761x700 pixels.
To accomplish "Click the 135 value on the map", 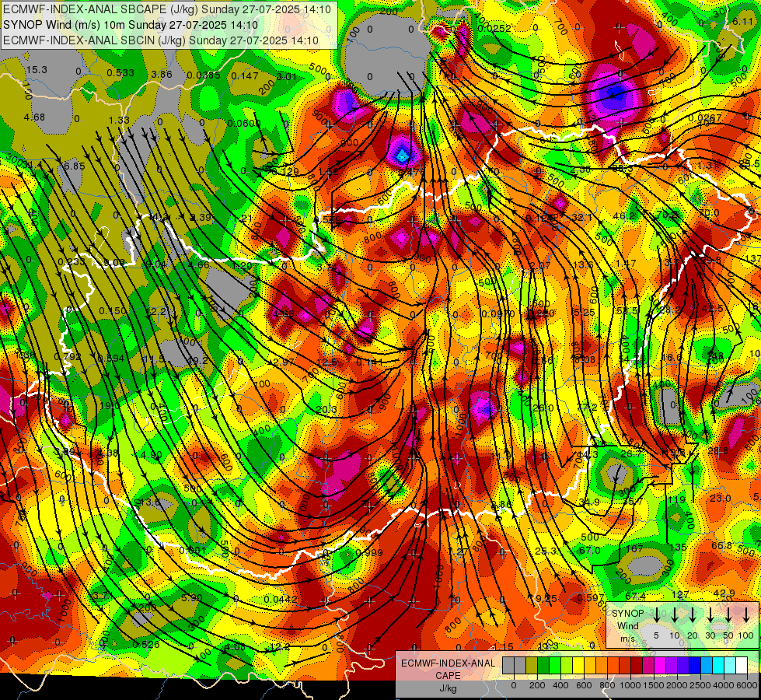I will 678,548.
